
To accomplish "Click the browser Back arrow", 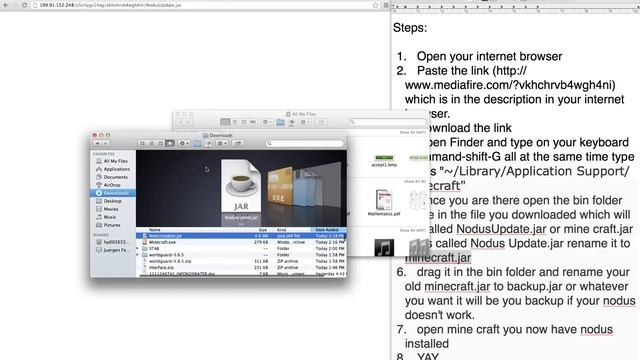I will click(6, 5).
